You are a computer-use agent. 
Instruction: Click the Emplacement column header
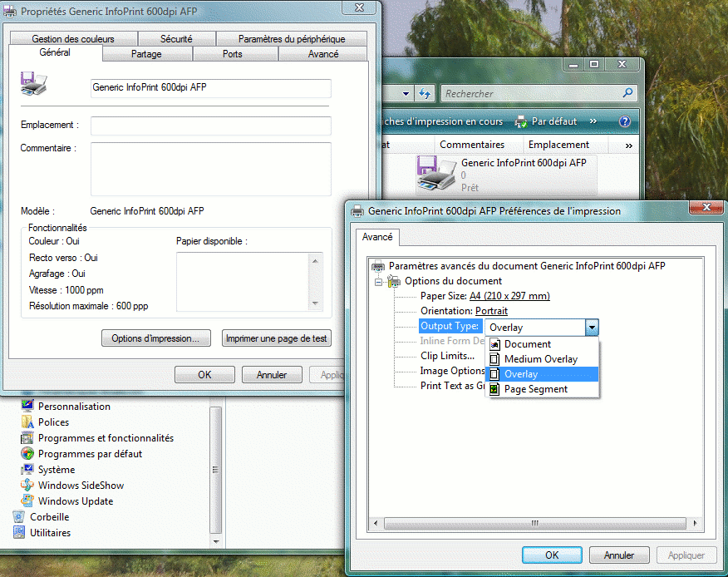(x=565, y=145)
